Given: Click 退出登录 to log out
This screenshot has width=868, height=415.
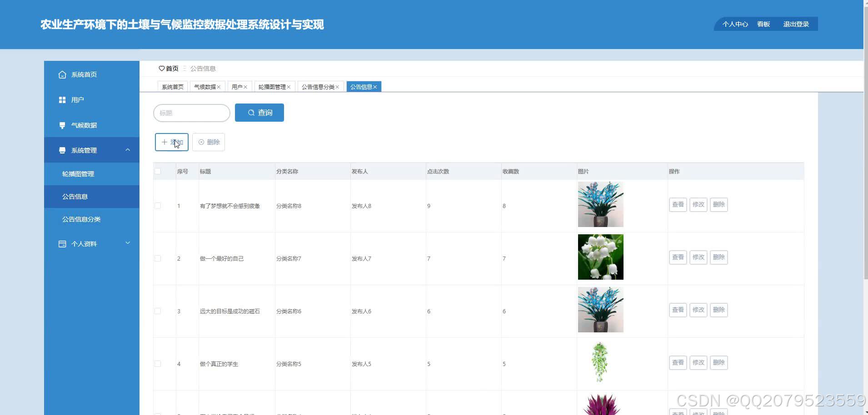Looking at the screenshot, I should pyautogui.click(x=796, y=24).
